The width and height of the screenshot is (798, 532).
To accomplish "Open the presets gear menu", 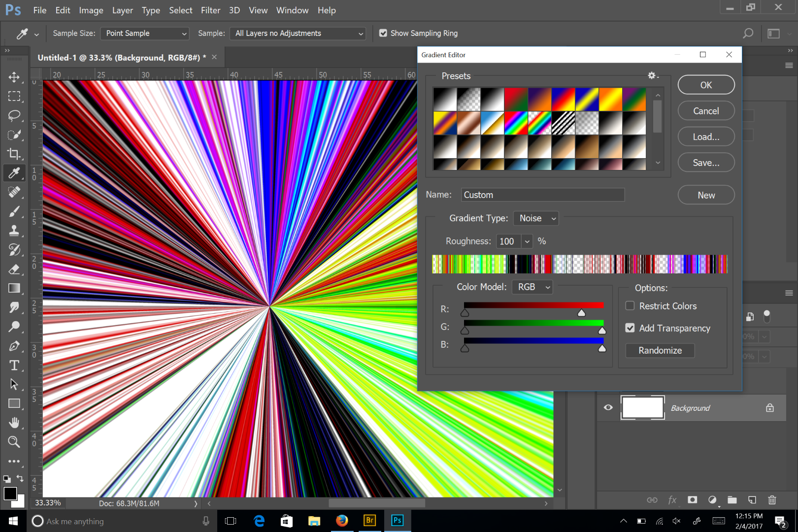I will click(653, 76).
